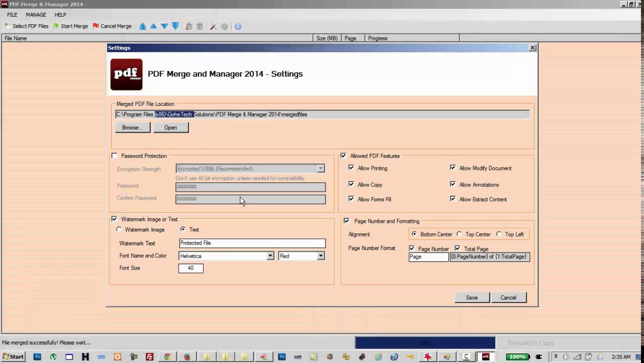Click the merge progress bar at bottom

point(425,343)
